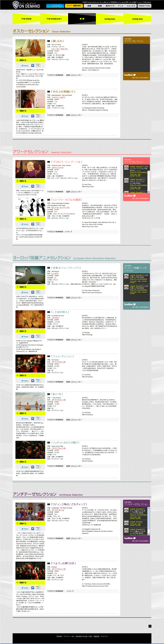Viewport: 164px width, 644px height.
Task: Click 視聴する for 「パリのパーティ・アニマル」
Action: [30, 181]
